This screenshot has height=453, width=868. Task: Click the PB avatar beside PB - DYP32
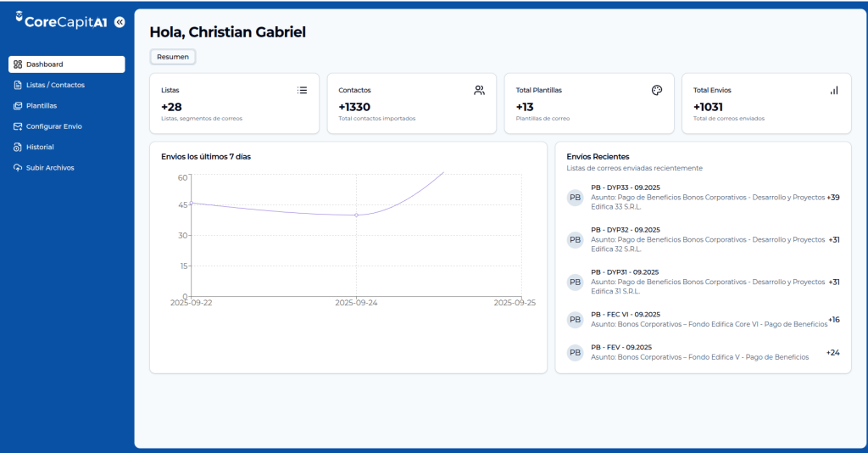pyautogui.click(x=576, y=240)
